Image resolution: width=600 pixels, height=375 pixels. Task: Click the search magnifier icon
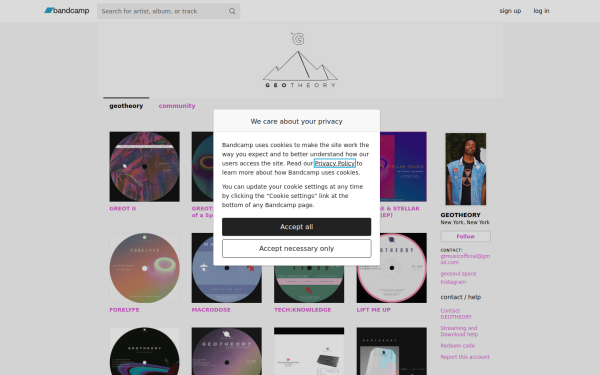(x=232, y=11)
